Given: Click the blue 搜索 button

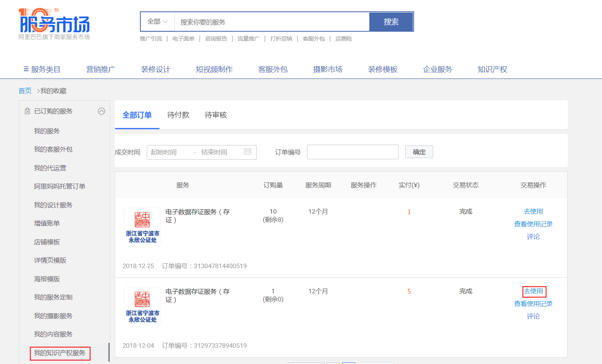Looking at the screenshot, I should (391, 22).
